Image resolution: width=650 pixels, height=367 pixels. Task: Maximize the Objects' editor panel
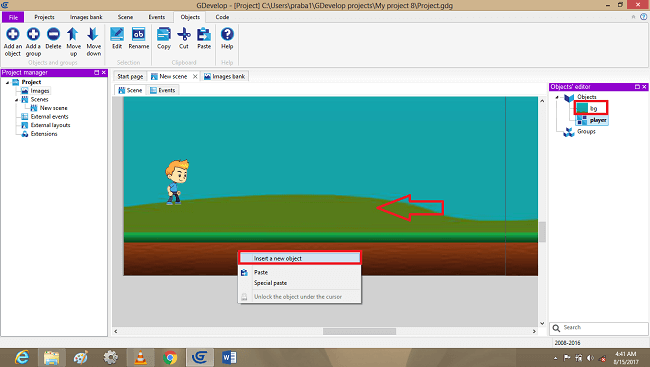click(637, 87)
